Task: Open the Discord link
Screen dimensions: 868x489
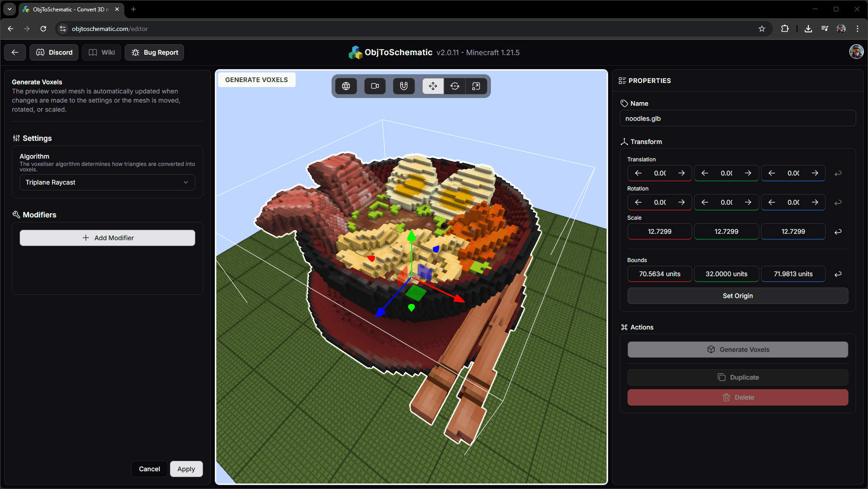Action: 54,52
